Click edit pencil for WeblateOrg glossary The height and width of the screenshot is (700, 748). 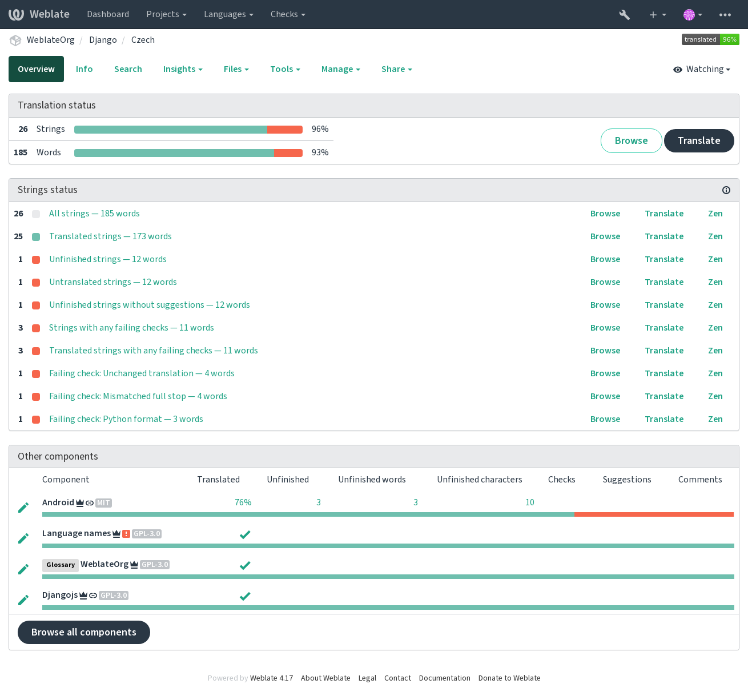point(23,569)
